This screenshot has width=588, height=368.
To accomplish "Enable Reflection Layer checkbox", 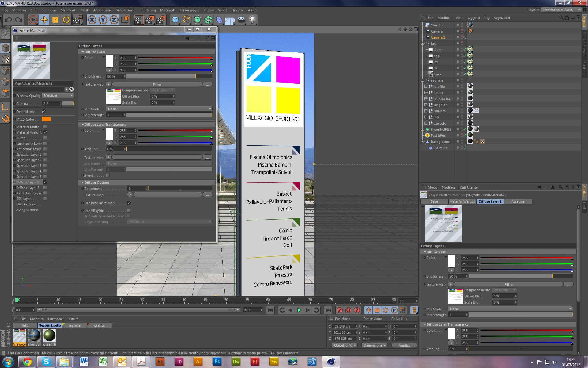I will coord(45,149).
